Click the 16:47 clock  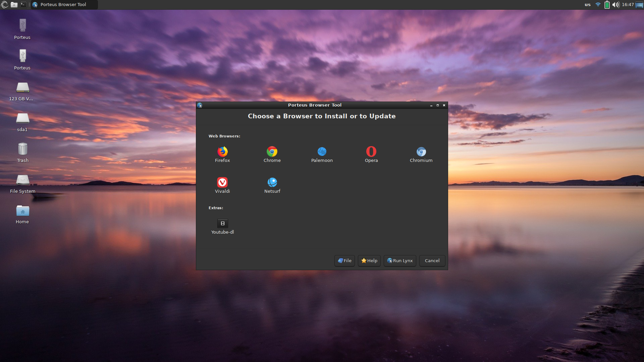tap(628, 5)
